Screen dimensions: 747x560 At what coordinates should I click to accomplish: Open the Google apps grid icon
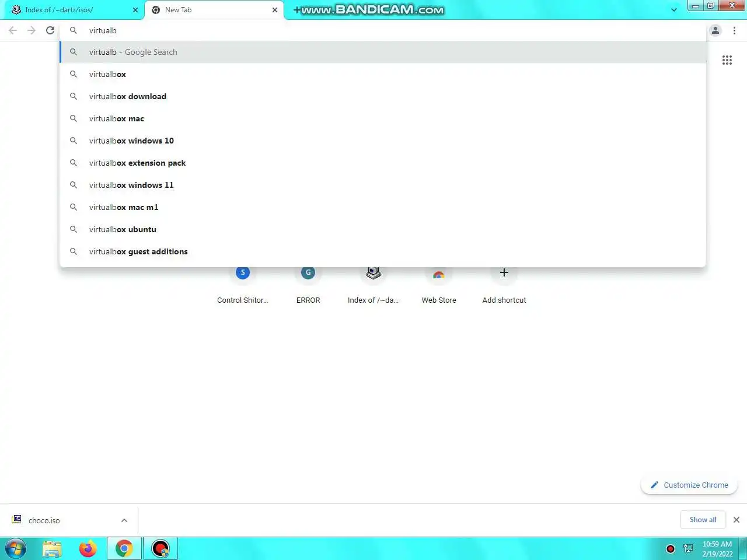[x=727, y=60]
